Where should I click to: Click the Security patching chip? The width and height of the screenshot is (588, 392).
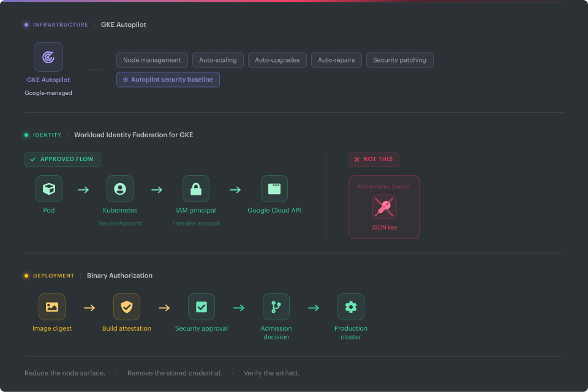(400, 60)
